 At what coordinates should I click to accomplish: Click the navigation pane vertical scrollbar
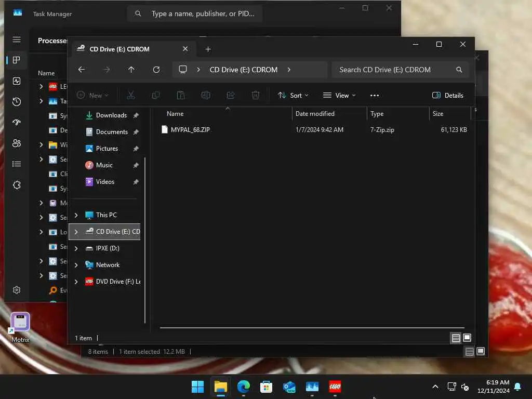(x=145, y=240)
